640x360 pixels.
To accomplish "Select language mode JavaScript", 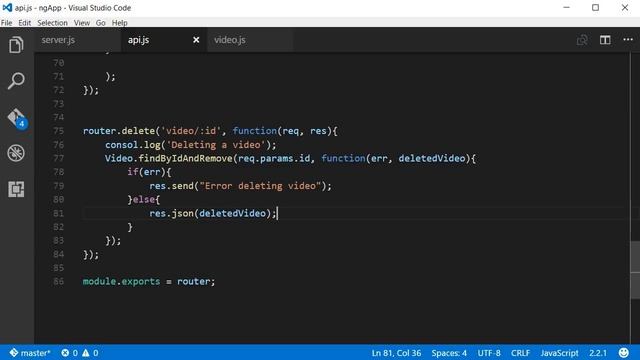I will coord(559,353).
